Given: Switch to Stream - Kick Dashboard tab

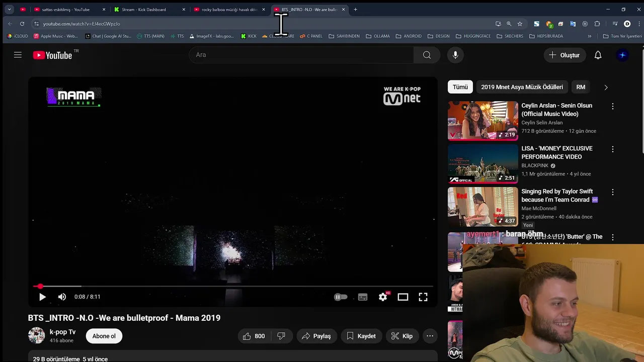Looking at the screenshot, I should coord(149,10).
